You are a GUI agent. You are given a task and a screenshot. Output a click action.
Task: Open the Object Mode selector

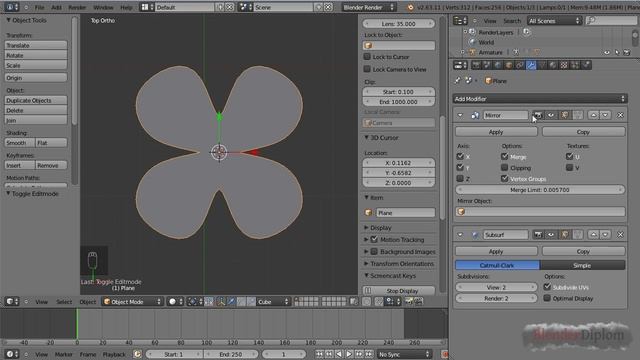pyautogui.click(x=132, y=302)
